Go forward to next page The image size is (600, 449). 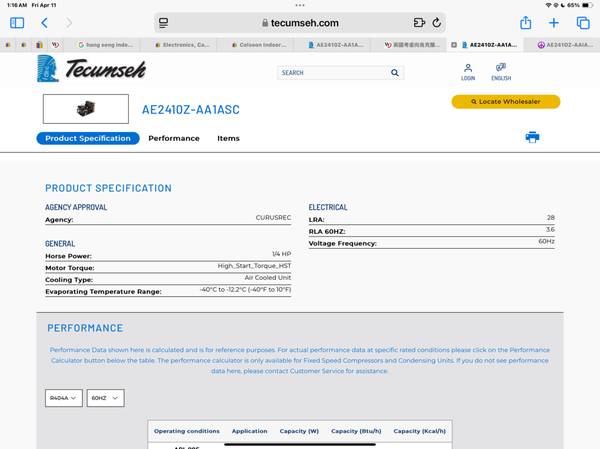click(x=69, y=23)
